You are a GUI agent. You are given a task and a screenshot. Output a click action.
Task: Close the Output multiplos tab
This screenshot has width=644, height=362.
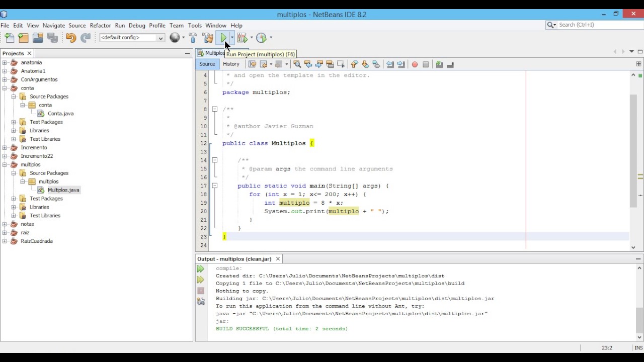pos(278,259)
